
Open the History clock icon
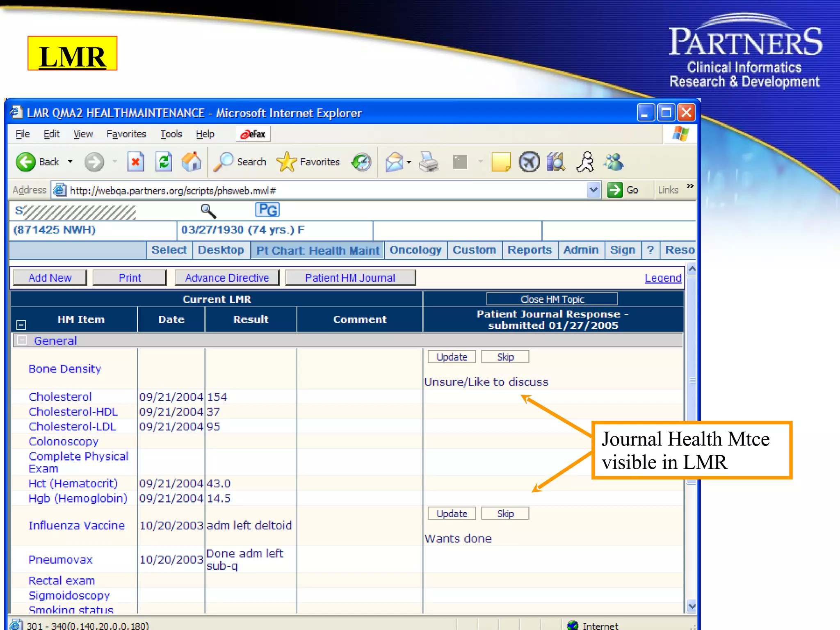tap(361, 162)
